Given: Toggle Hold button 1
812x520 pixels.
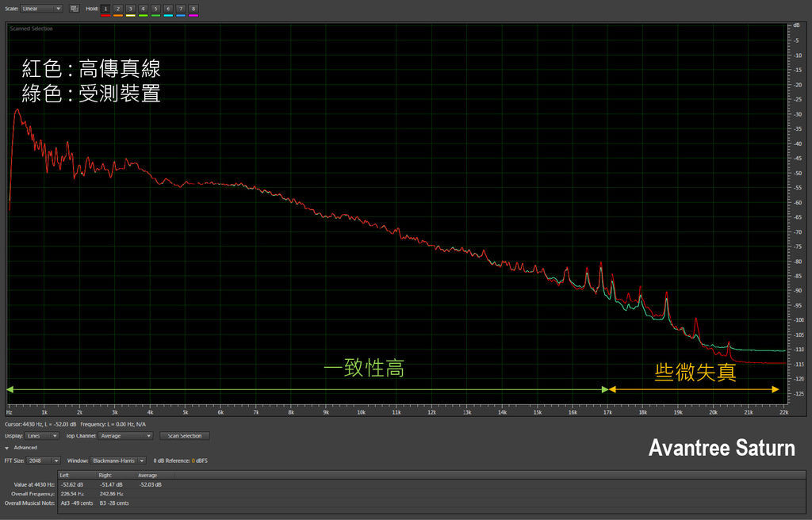Looking at the screenshot, I should coord(105,9).
